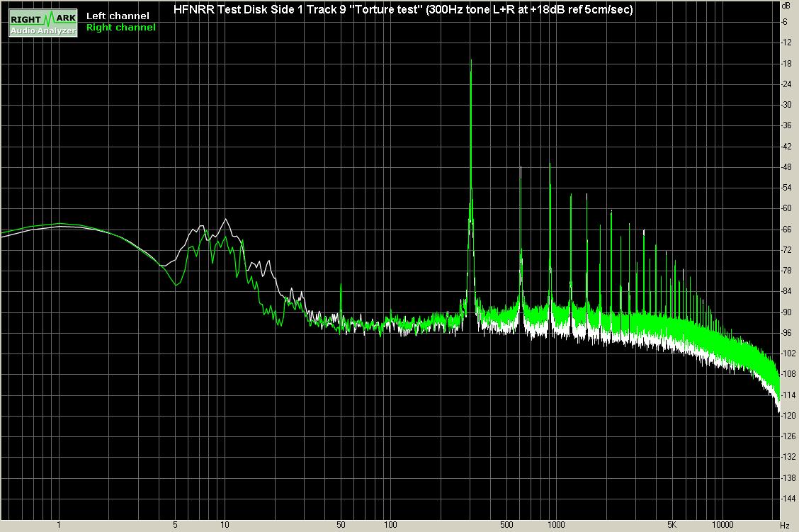Click the "dB" unit label on the vertical axis

pos(787,5)
